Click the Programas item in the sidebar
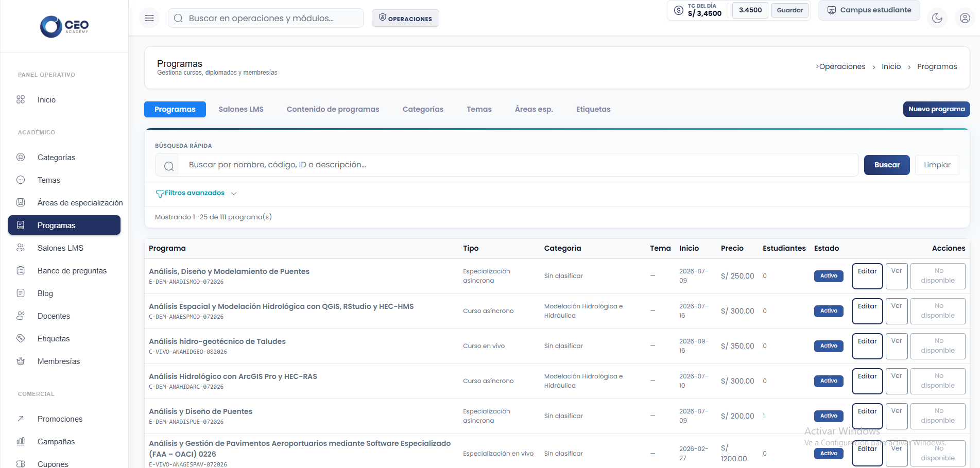This screenshot has height=468, width=980. pos(64,225)
